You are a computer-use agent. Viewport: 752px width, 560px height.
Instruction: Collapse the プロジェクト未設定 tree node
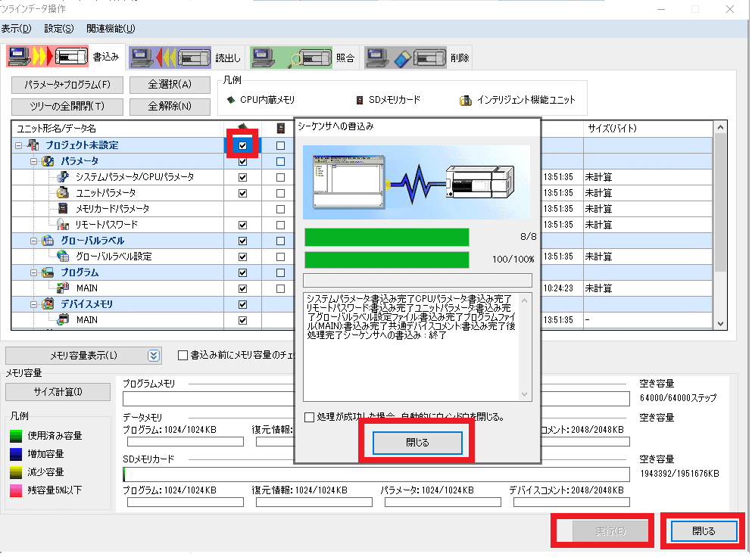[x=18, y=145]
